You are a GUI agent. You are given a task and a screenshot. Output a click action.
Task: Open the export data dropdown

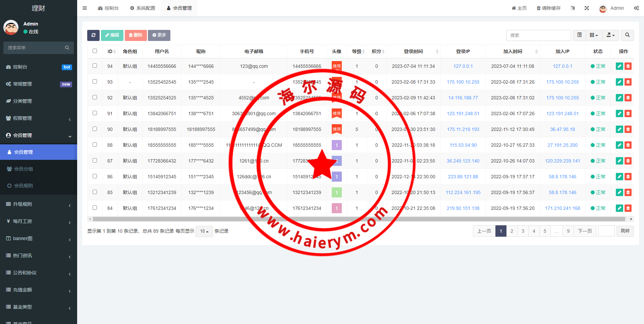(610, 35)
